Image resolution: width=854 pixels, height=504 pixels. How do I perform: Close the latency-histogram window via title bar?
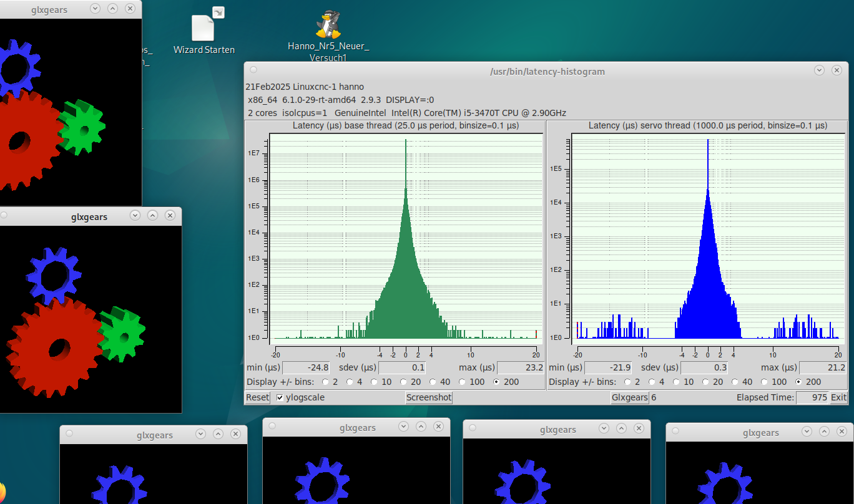837,71
